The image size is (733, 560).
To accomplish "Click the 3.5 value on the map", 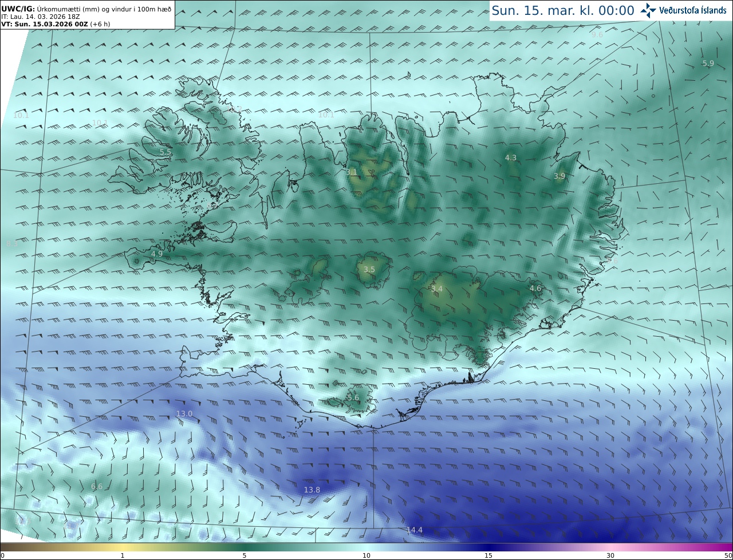I will [369, 270].
